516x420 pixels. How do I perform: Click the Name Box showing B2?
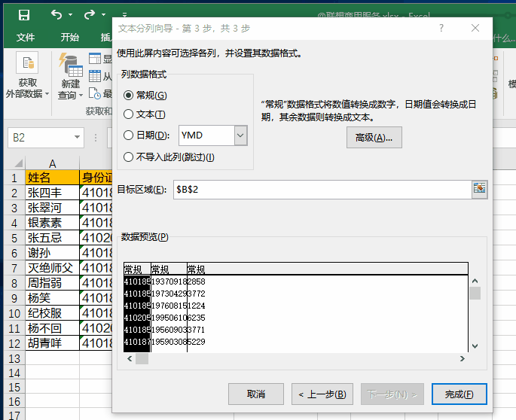click(x=39, y=137)
